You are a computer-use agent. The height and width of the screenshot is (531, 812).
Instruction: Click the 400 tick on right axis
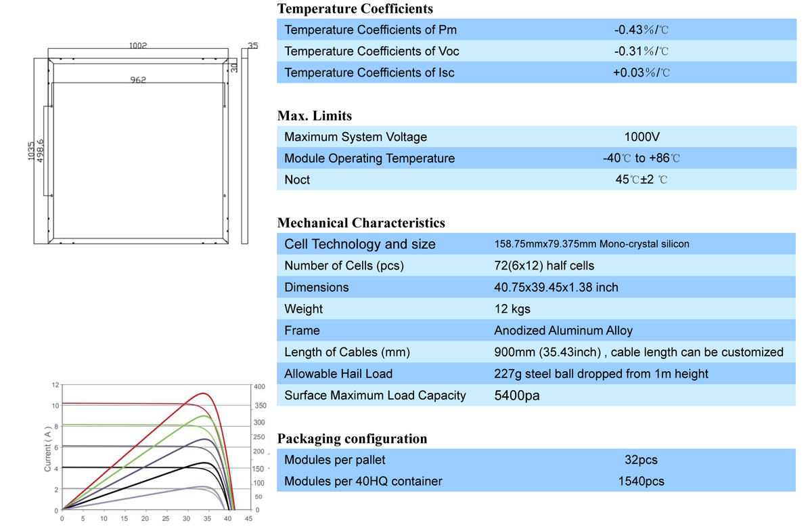[x=260, y=386]
